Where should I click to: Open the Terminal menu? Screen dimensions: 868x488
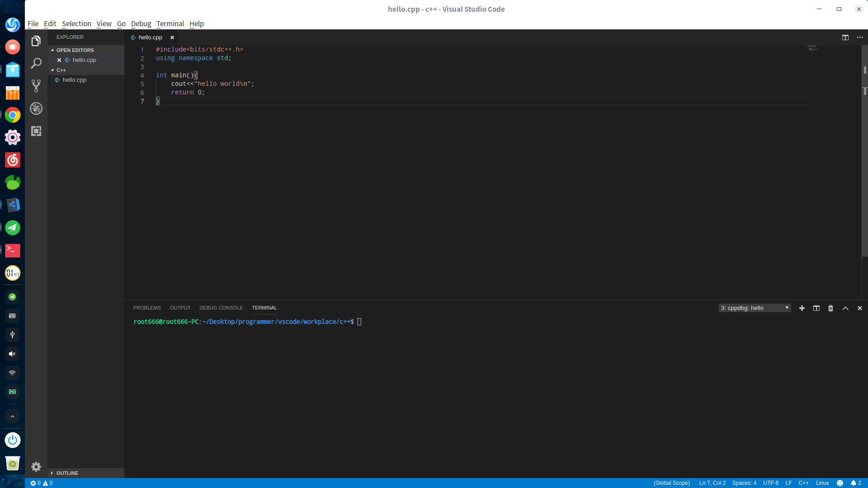pyautogui.click(x=170, y=23)
